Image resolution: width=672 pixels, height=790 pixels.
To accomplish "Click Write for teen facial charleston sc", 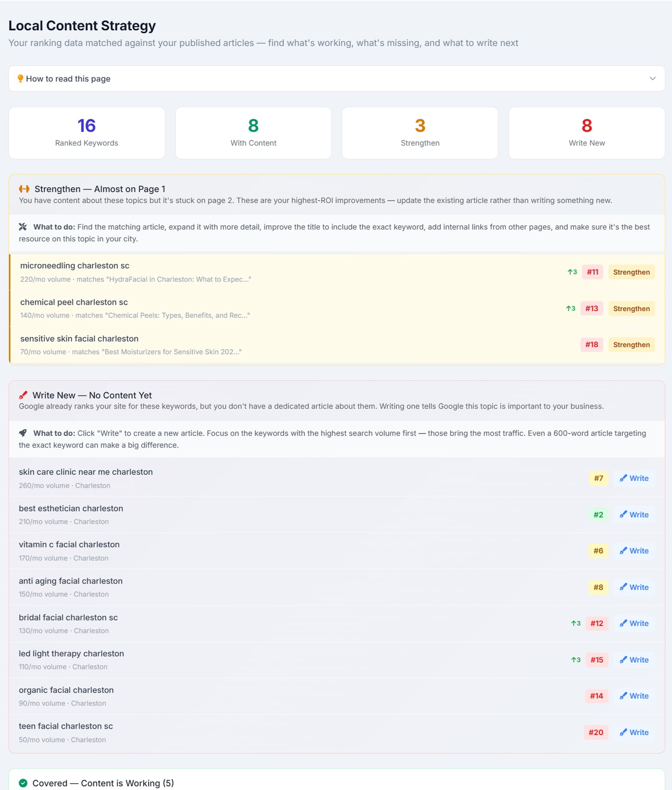I will coord(634,732).
